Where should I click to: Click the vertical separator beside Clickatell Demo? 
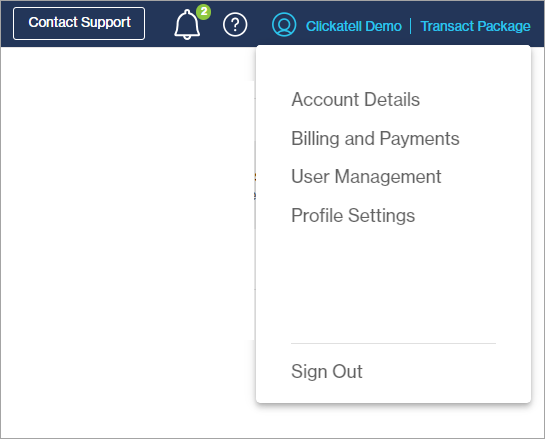coord(411,26)
